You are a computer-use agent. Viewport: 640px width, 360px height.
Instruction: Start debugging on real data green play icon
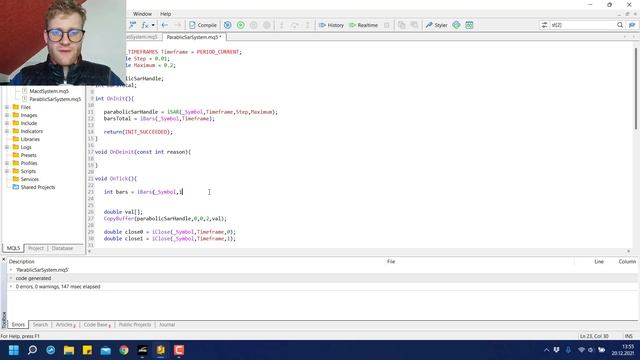(x=240, y=25)
